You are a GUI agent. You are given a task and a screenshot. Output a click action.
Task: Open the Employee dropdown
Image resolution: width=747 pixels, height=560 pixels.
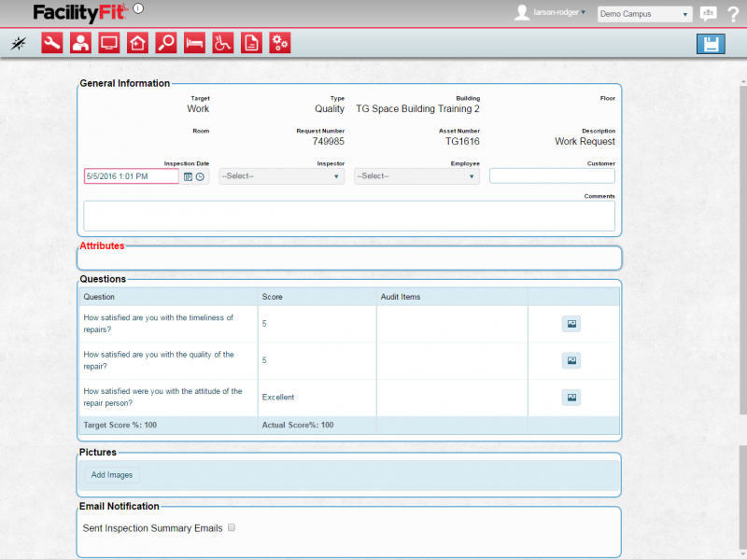click(x=416, y=176)
